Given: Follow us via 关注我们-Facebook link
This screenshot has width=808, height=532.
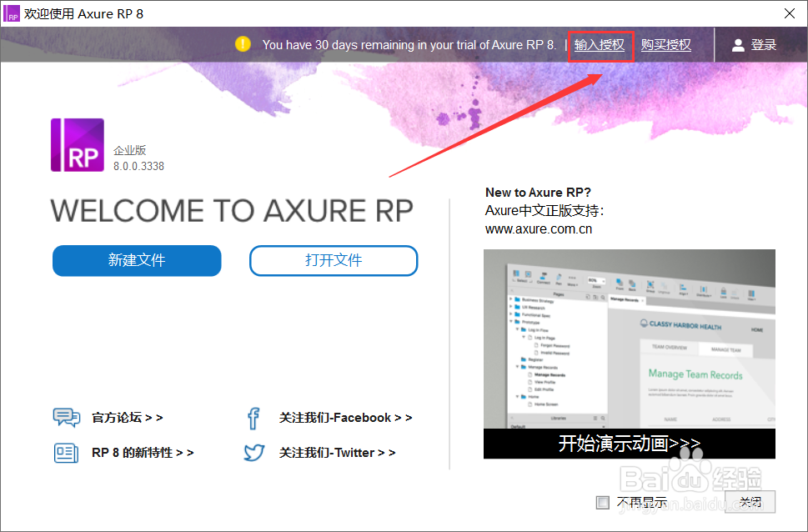Looking at the screenshot, I should pyautogui.click(x=345, y=418).
